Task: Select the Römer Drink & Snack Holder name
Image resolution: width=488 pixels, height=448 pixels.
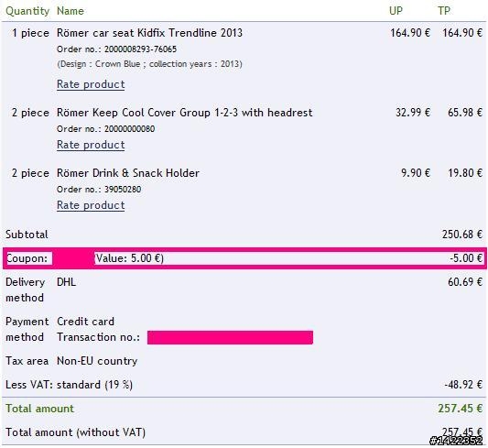Action: click(128, 173)
